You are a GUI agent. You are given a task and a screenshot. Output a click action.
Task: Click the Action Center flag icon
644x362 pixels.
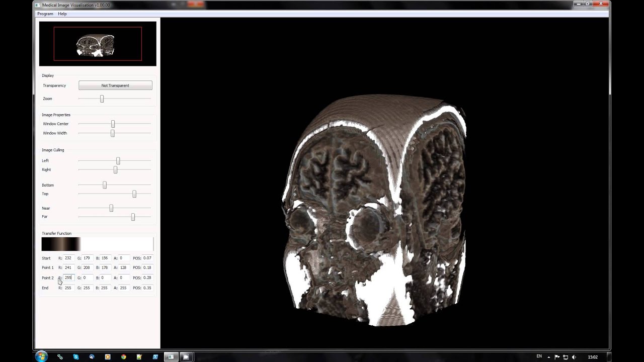[x=557, y=357]
